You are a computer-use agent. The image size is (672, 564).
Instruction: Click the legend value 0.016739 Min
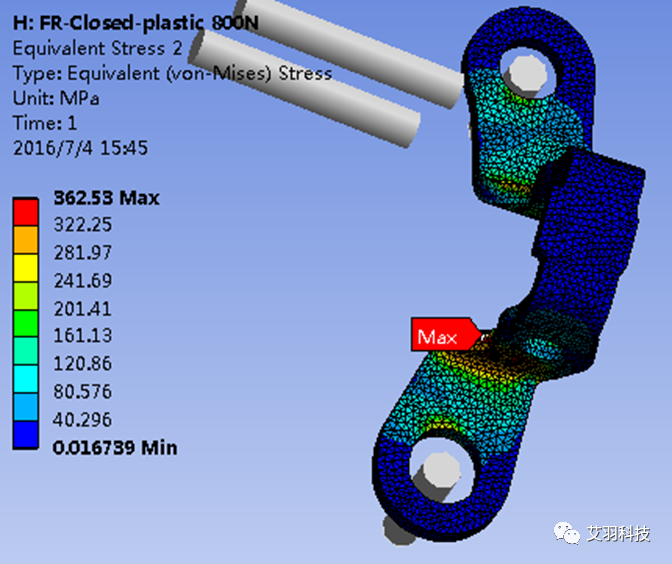click(115, 448)
